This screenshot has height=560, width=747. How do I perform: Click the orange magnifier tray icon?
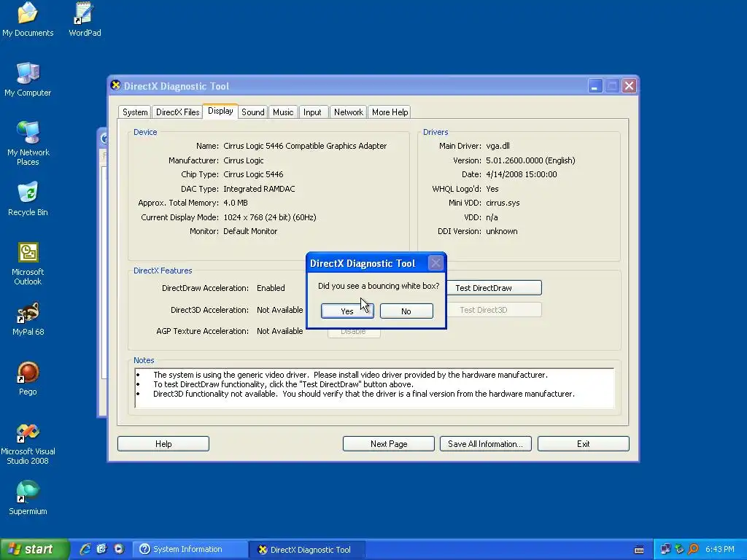pyautogui.click(x=694, y=550)
